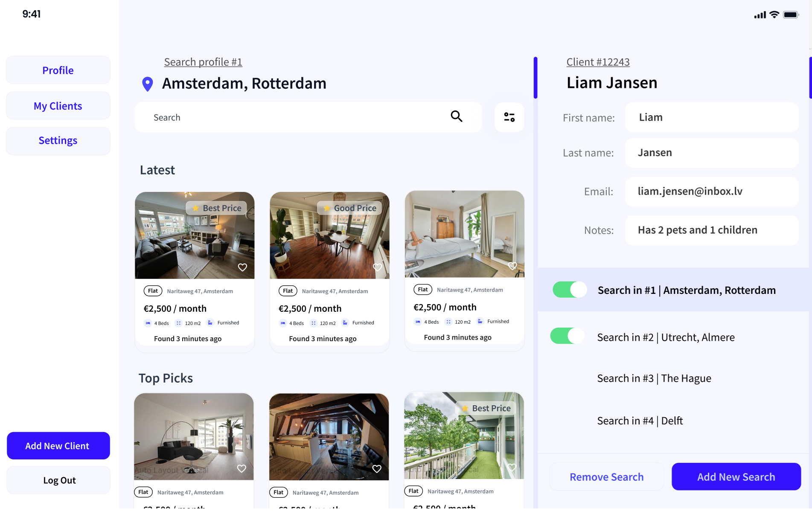Click the beds icon on Good Price card

coord(282,323)
